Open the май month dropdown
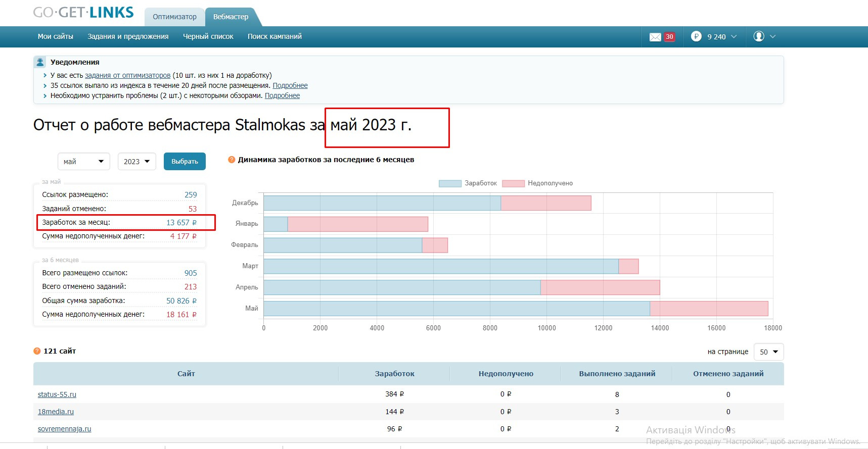Viewport: 868px width, 449px height. click(x=84, y=162)
